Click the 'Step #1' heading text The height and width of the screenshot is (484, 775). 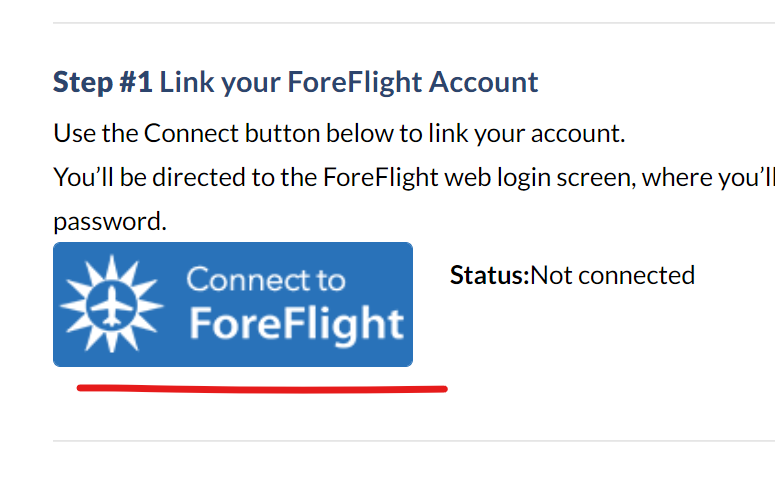click(103, 82)
